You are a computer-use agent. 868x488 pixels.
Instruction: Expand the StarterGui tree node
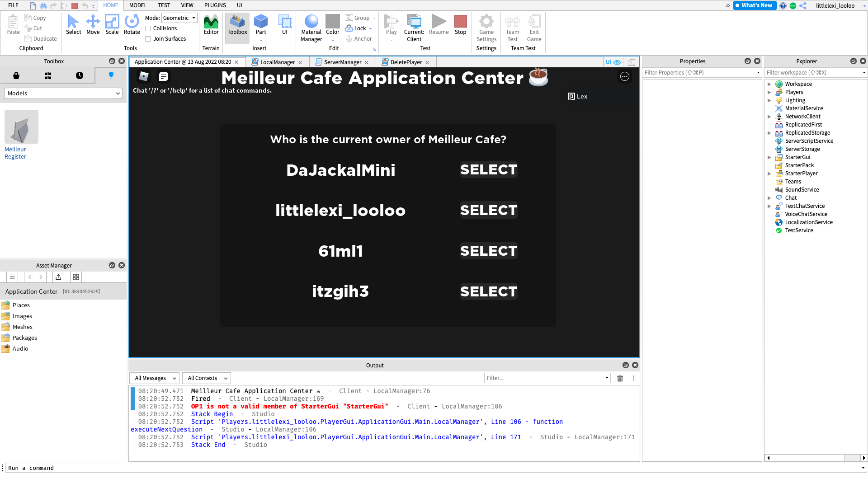[x=769, y=157]
